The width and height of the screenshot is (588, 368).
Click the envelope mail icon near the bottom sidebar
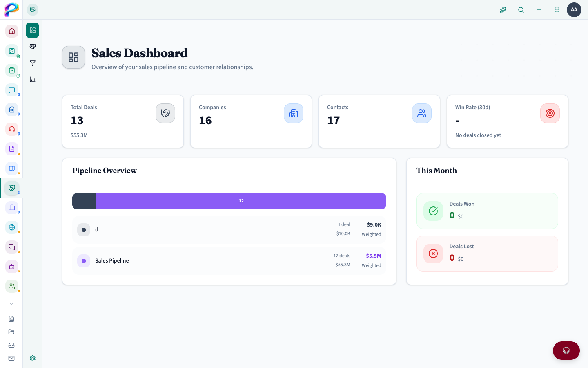pyautogui.click(x=11, y=358)
